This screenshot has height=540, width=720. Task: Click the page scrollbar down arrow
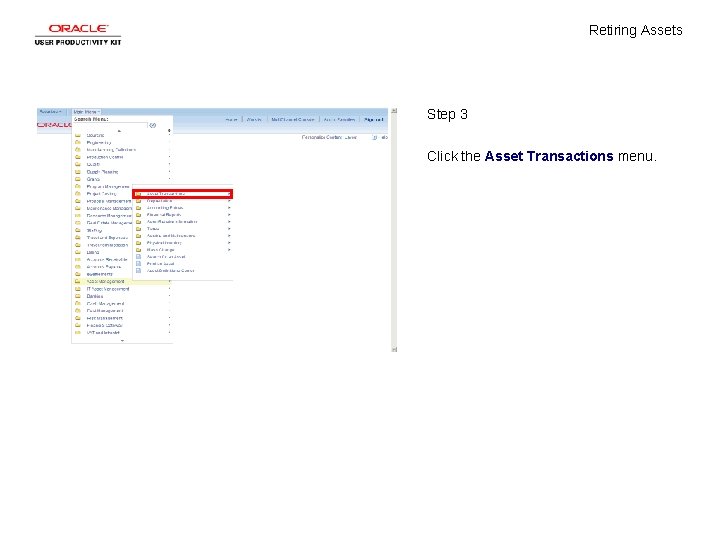(x=394, y=349)
